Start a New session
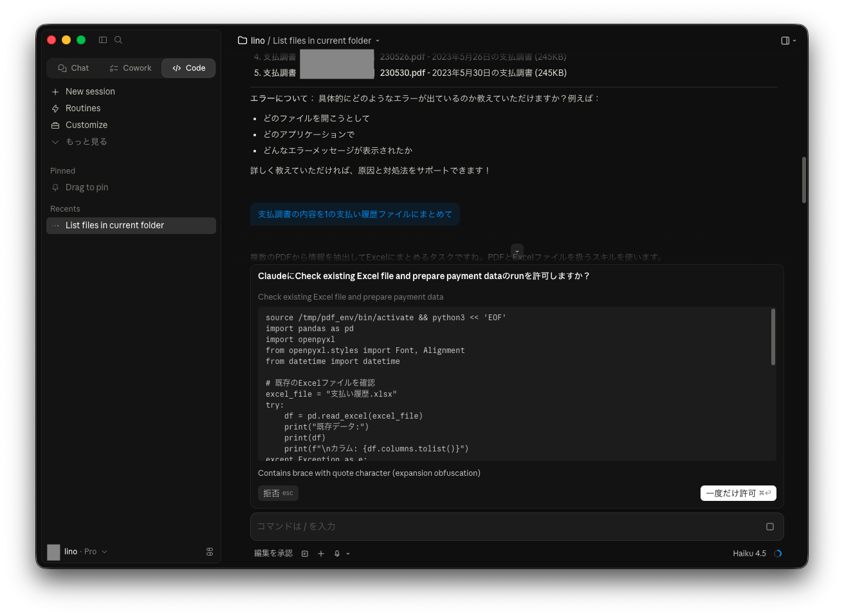Screen dimensions: 844x616 point(131,91)
